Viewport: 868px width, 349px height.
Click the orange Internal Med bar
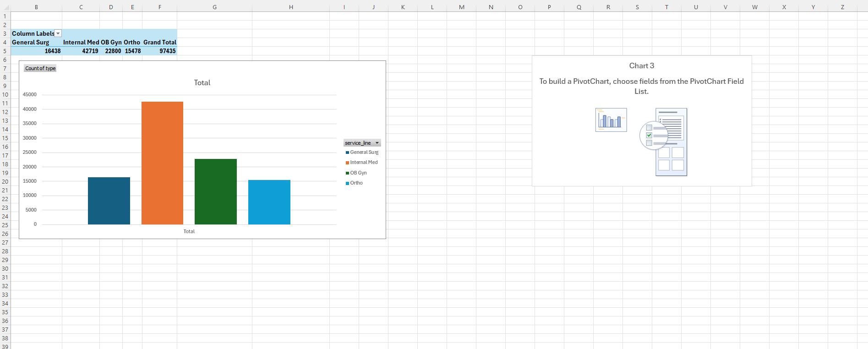pos(162,163)
